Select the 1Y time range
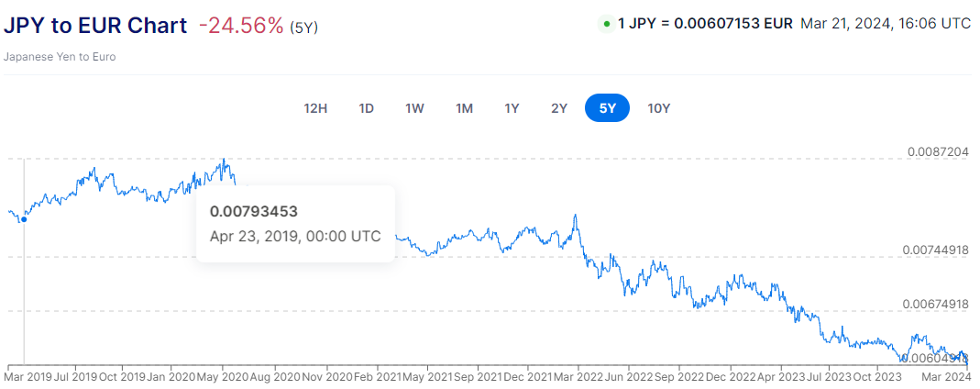The width and height of the screenshot is (980, 389). click(x=512, y=108)
